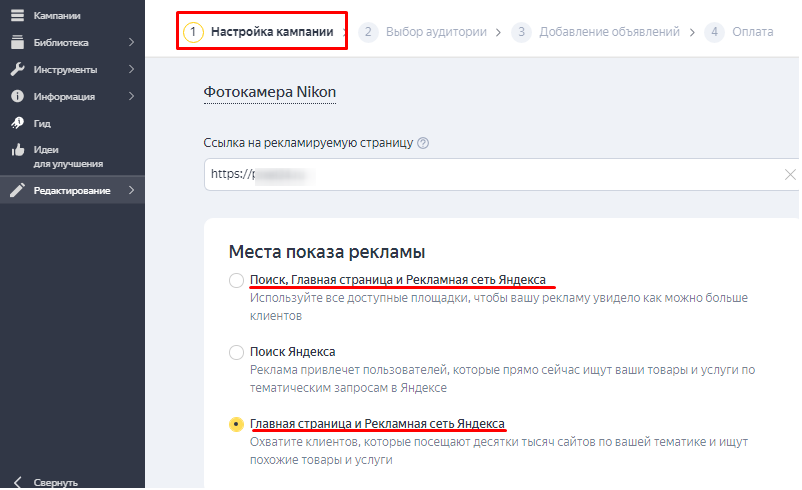The width and height of the screenshot is (802, 490).
Task: Go to step 3 Добавление объявлений
Action: [x=596, y=32]
